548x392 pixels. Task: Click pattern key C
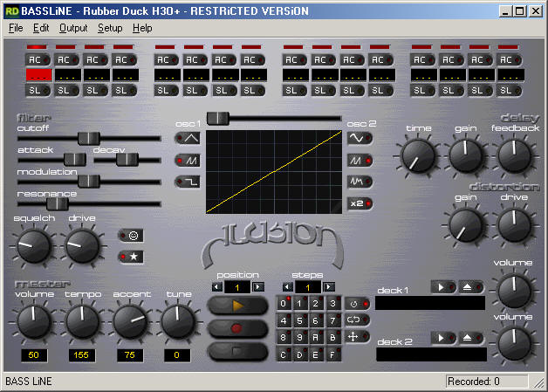click(x=284, y=355)
